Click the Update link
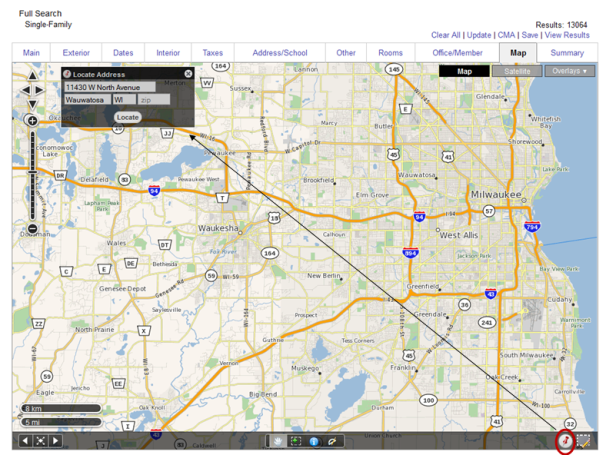The image size is (600, 455). 479,35
